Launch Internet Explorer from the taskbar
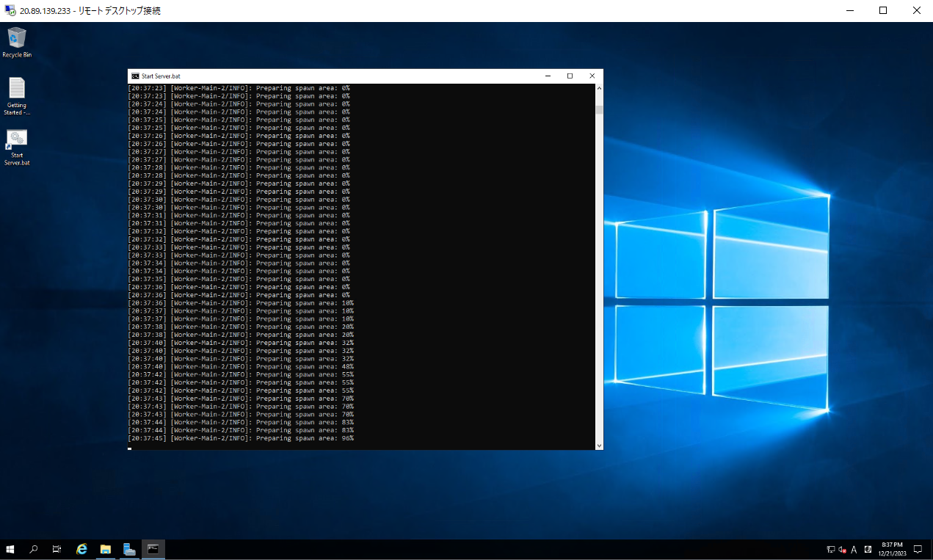933x560 pixels. point(82,549)
